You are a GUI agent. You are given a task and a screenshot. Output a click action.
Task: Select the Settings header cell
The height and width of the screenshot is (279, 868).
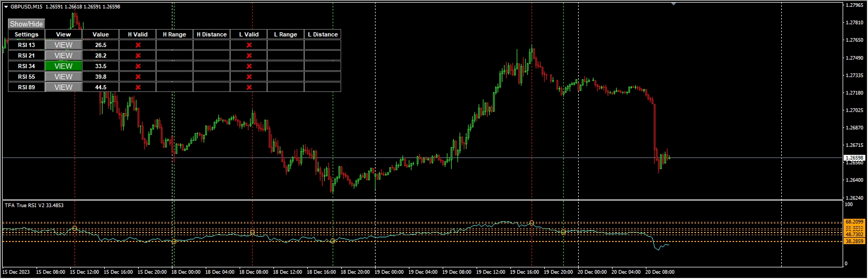point(26,34)
